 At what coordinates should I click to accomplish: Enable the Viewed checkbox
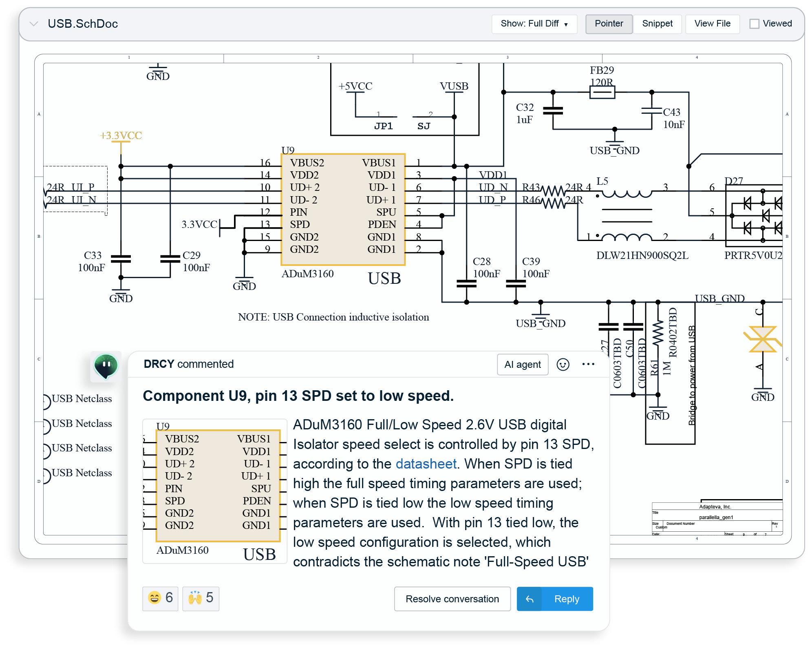click(755, 23)
